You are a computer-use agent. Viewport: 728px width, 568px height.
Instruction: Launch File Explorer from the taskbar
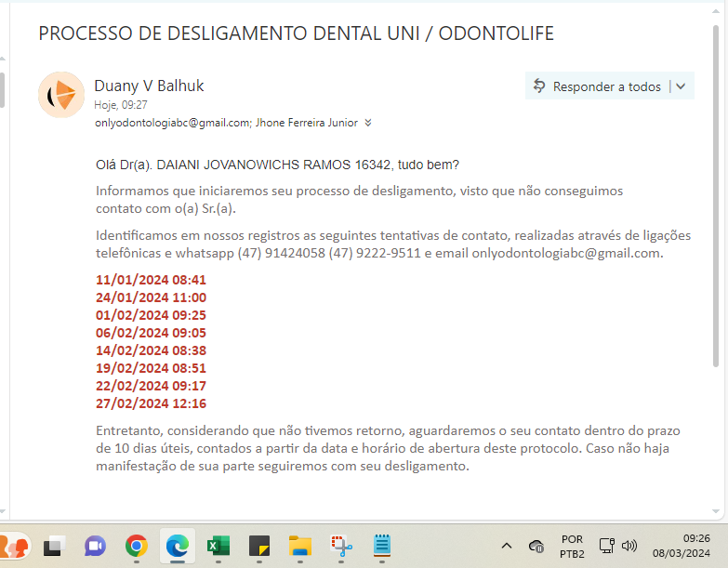click(x=299, y=546)
